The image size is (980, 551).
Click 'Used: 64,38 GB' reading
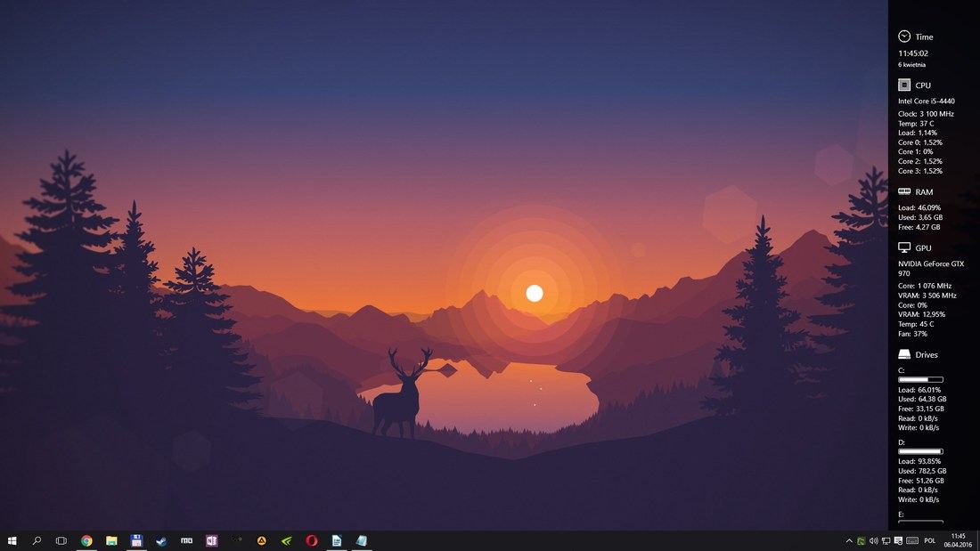pos(922,399)
